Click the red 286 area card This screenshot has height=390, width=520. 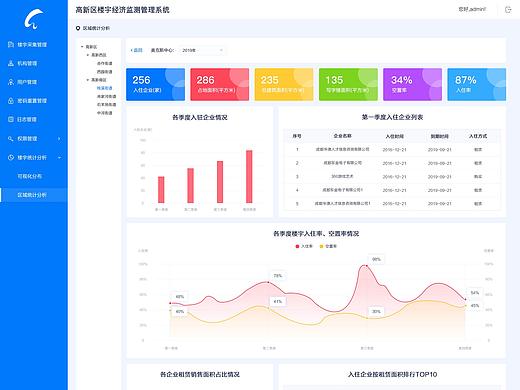220,84
